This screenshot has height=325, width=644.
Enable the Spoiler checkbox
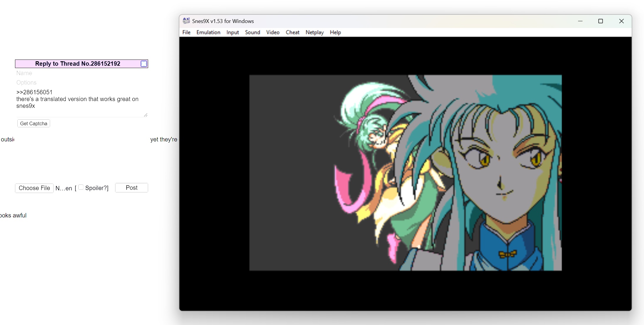(x=81, y=187)
